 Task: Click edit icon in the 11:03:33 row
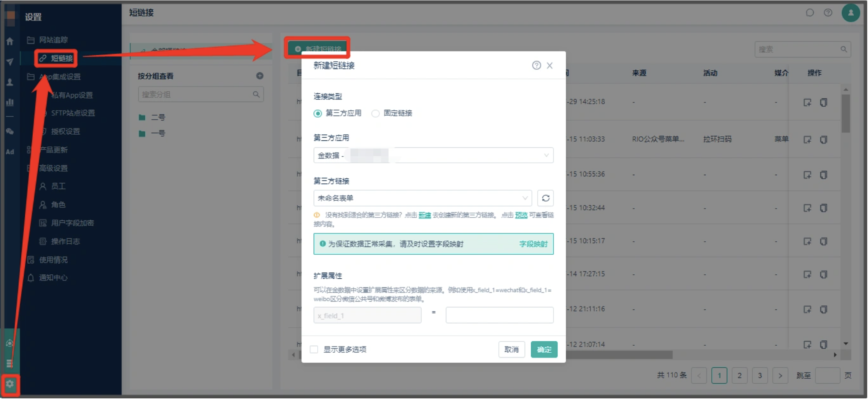point(807,140)
